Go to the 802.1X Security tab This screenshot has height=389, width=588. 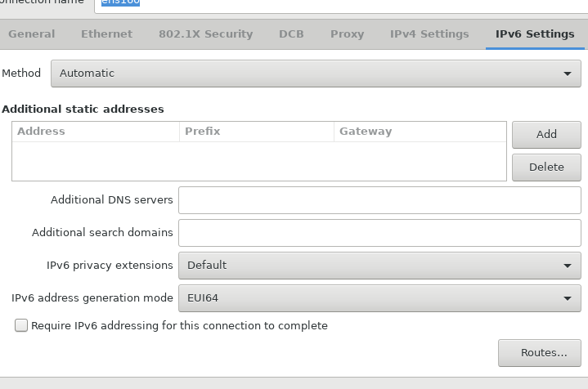(x=205, y=34)
